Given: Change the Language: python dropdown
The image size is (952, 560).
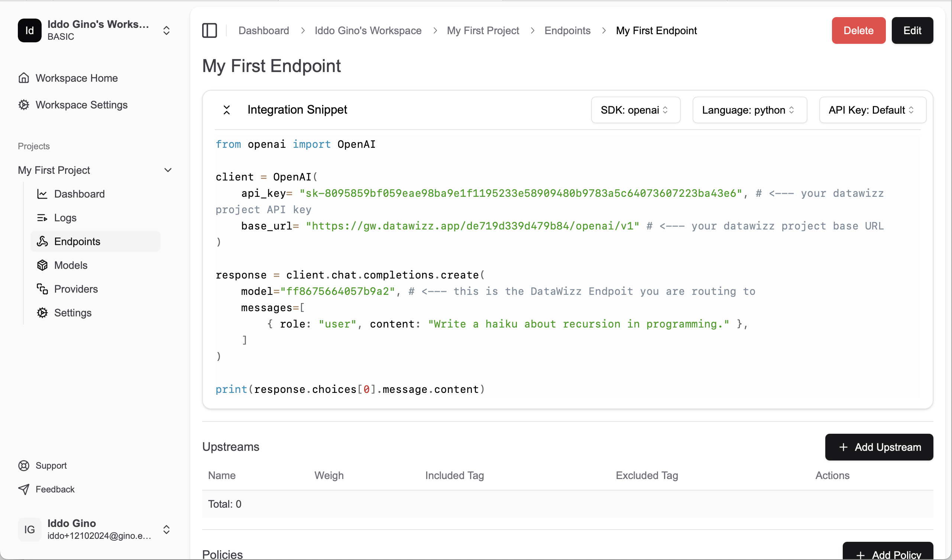Looking at the screenshot, I should point(749,110).
